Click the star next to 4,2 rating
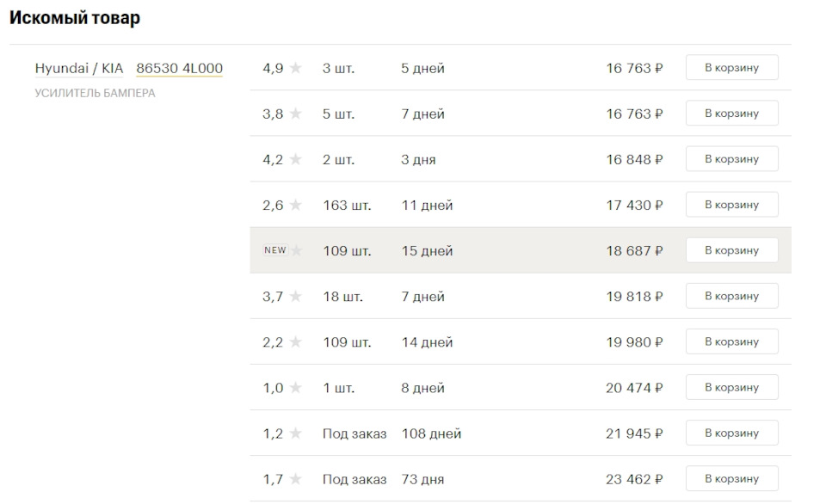The height and width of the screenshot is (504, 826). [x=295, y=159]
